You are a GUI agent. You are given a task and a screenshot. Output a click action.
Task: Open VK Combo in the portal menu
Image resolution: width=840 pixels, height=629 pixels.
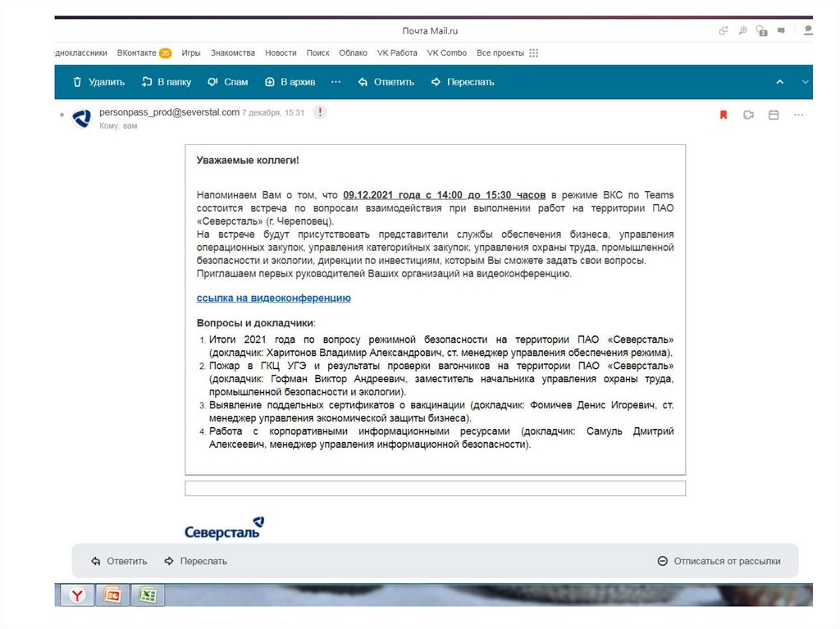pyautogui.click(x=447, y=53)
